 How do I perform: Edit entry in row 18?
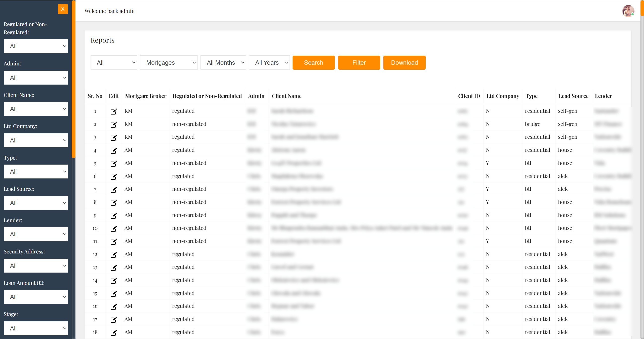point(113,333)
